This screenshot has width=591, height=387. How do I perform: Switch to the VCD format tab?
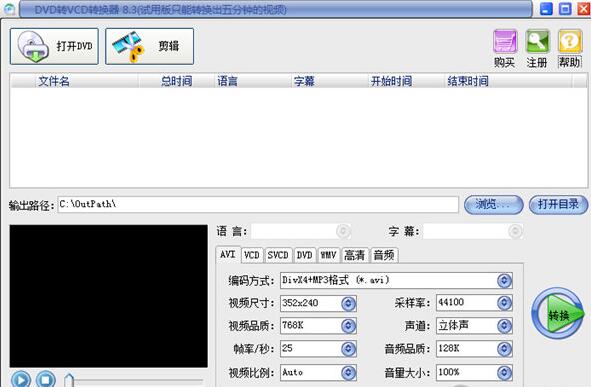coord(252,255)
